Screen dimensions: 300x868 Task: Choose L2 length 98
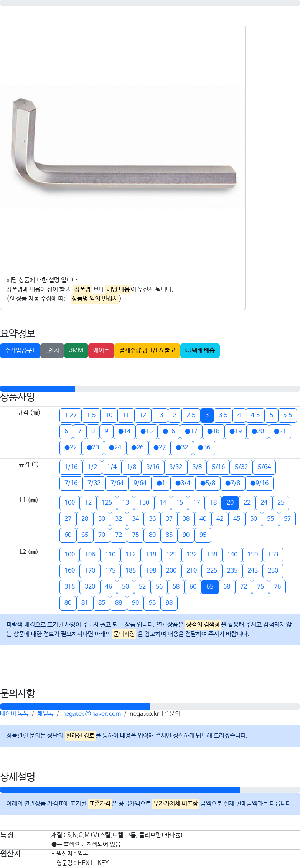click(x=169, y=603)
